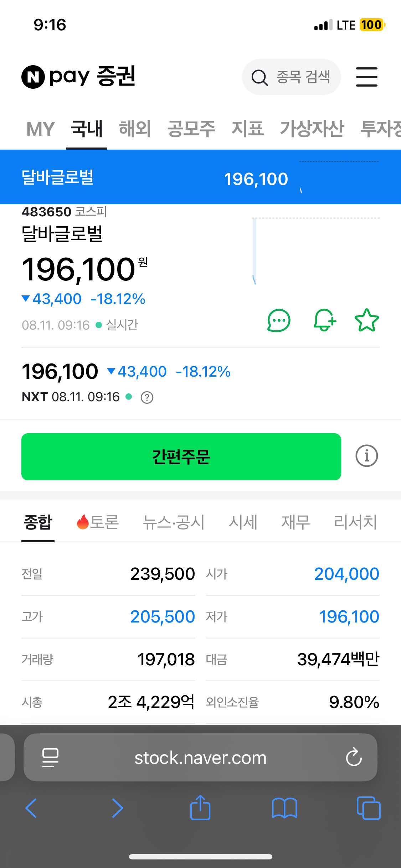The image size is (401, 868).
Task: Click the 종목 검색 search field
Action: 291,77
